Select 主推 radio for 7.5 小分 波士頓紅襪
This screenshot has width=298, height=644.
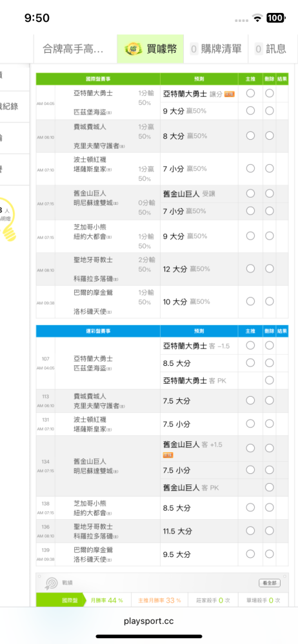tap(251, 424)
